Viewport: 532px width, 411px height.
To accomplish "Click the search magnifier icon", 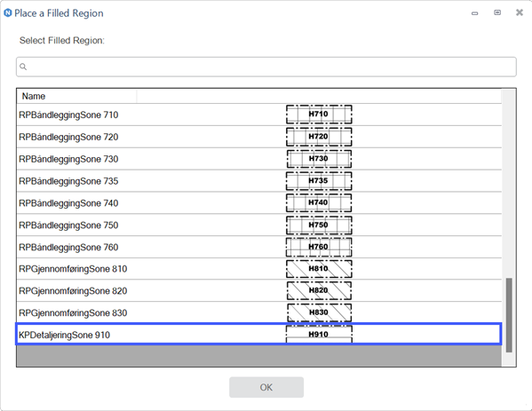I will [x=23, y=67].
